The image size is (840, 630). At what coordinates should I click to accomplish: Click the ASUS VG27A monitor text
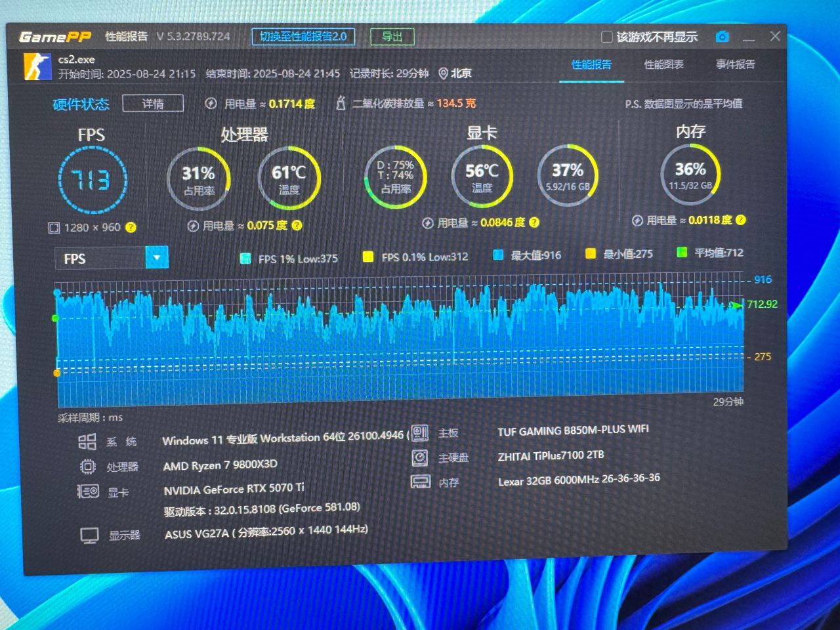[266, 532]
